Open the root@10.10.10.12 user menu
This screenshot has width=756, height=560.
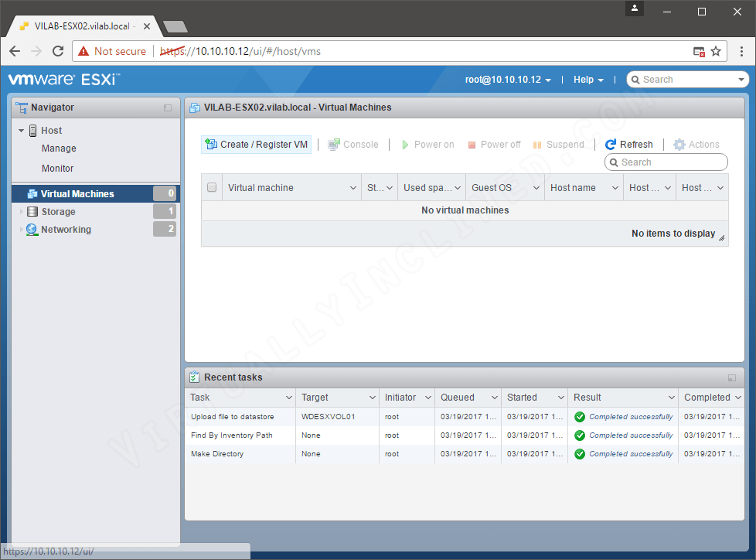pyautogui.click(x=508, y=79)
